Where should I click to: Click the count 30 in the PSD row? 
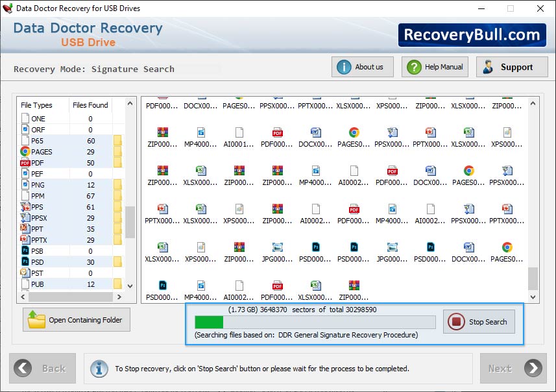[x=91, y=262]
